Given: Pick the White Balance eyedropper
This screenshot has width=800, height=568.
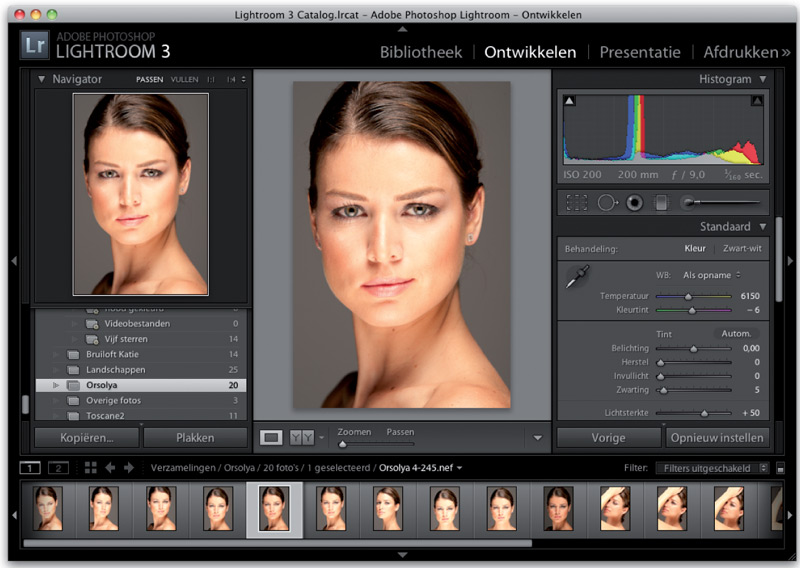Looking at the screenshot, I should pos(578,281).
